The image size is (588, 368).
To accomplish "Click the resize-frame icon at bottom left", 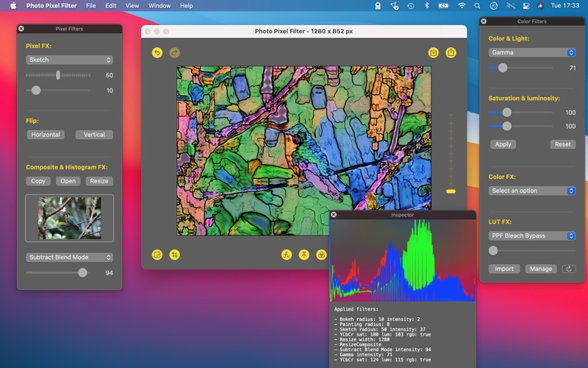I will pyautogui.click(x=157, y=255).
